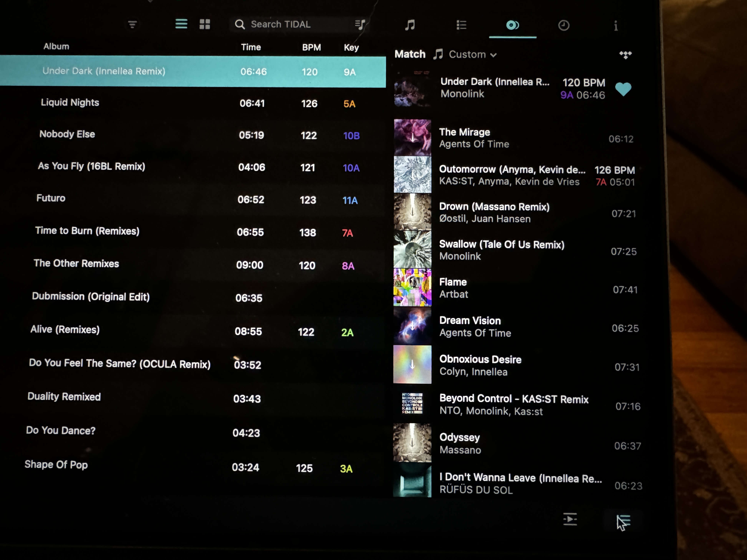Image resolution: width=747 pixels, height=560 pixels.
Task: Toggle the heart favorite on Under Dark
Action: (623, 89)
